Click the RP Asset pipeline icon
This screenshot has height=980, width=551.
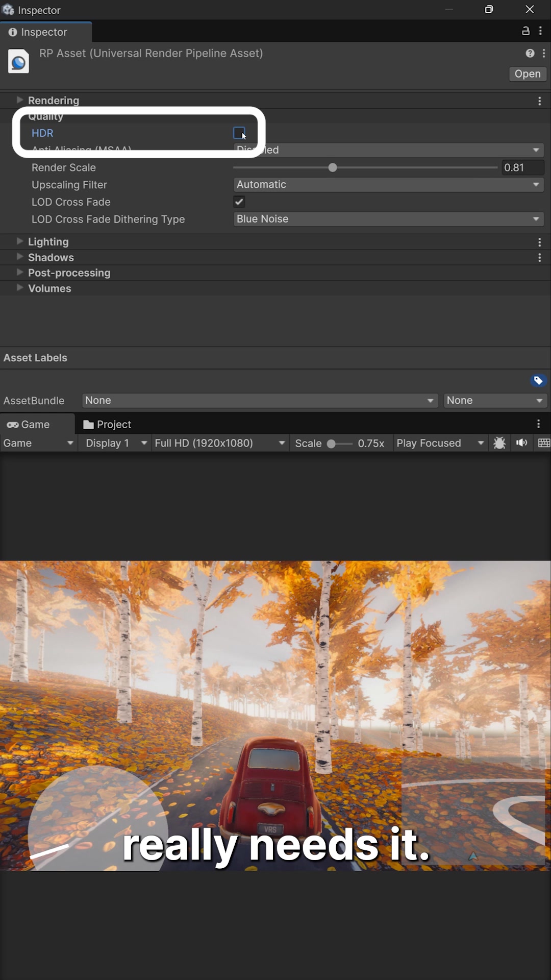[18, 62]
